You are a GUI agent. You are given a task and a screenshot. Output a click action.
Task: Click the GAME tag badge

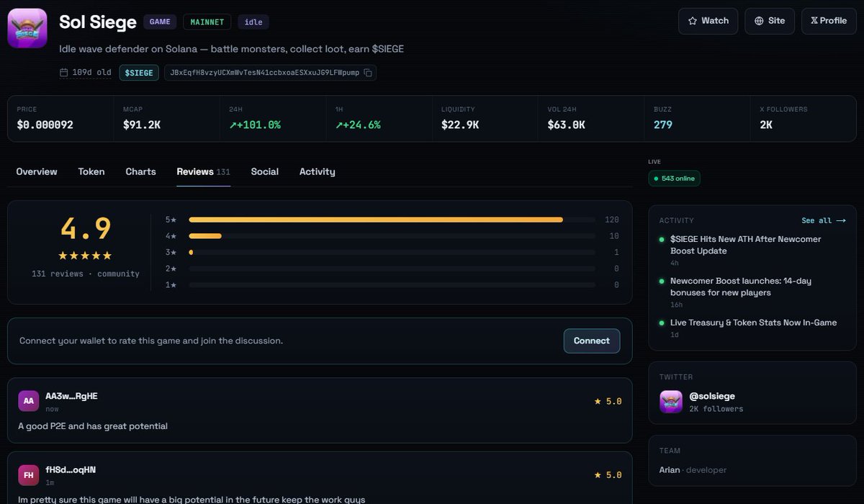tap(160, 22)
